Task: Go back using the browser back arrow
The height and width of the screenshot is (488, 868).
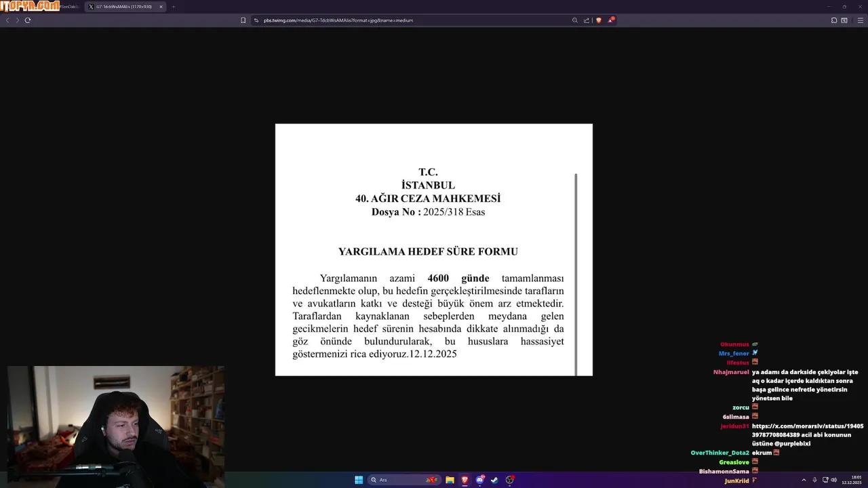Action: [x=7, y=20]
